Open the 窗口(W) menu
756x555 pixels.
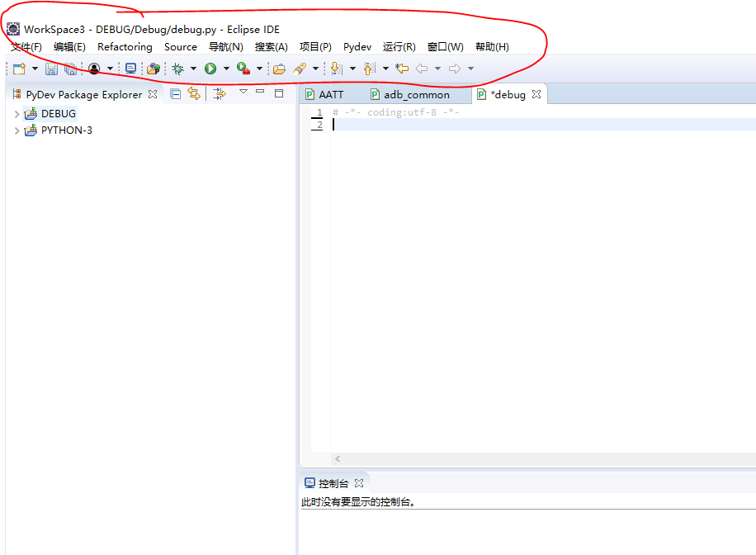[445, 47]
